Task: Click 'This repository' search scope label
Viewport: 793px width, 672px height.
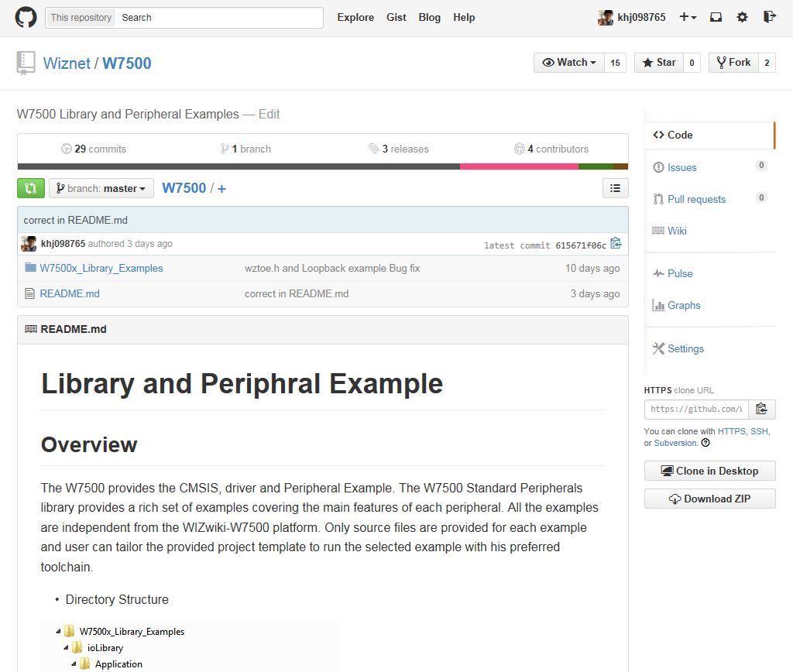Action: [x=81, y=18]
